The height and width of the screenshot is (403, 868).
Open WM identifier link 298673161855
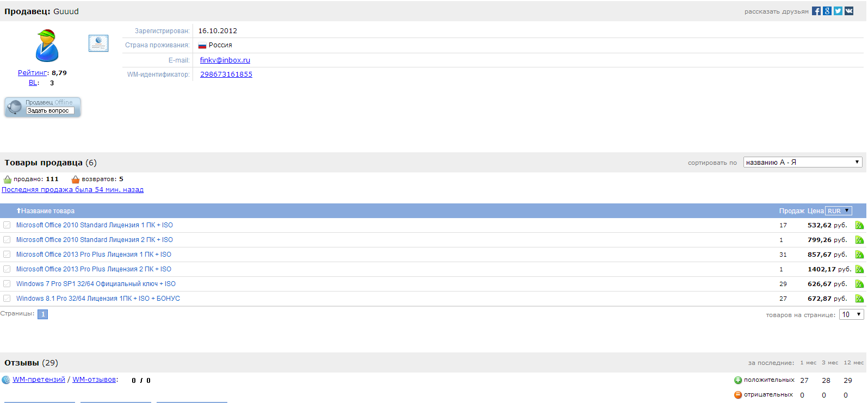click(226, 75)
